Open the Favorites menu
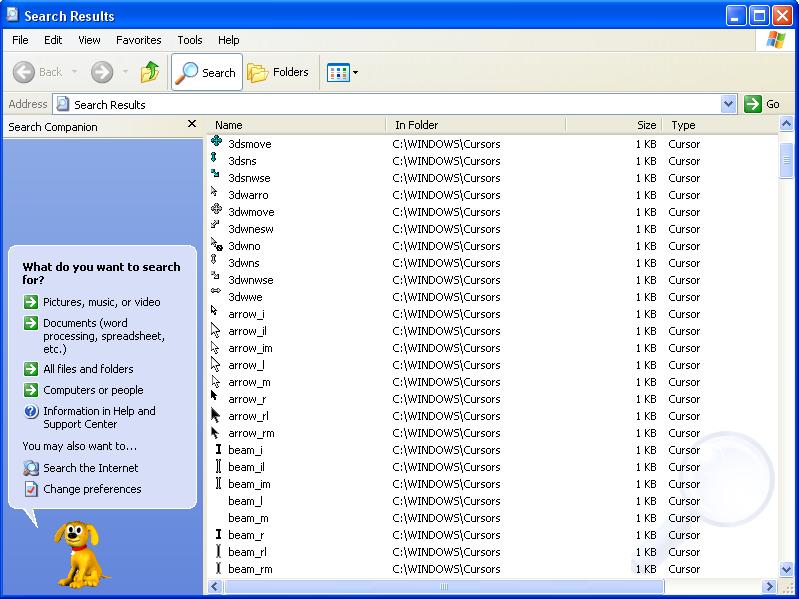 tap(138, 40)
